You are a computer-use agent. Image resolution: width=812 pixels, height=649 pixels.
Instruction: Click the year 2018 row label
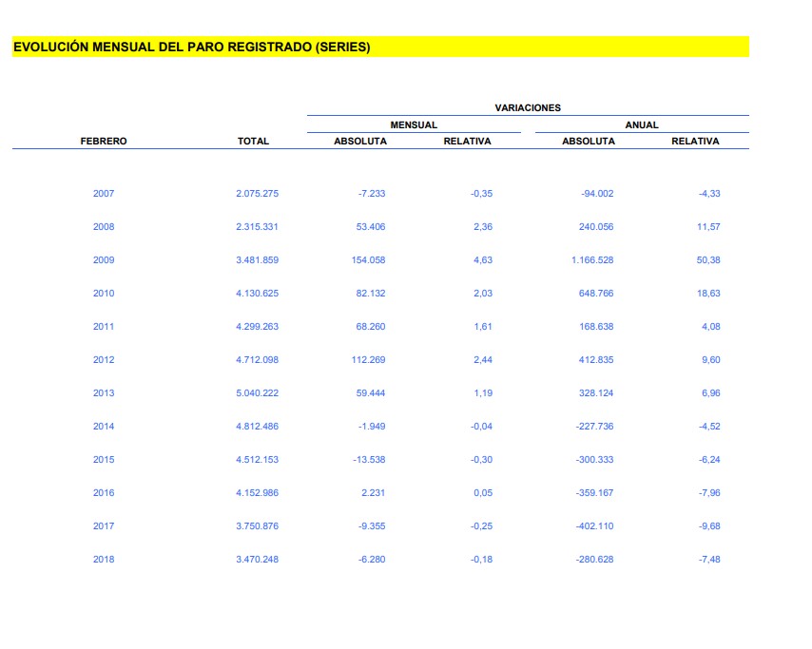pos(103,560)
